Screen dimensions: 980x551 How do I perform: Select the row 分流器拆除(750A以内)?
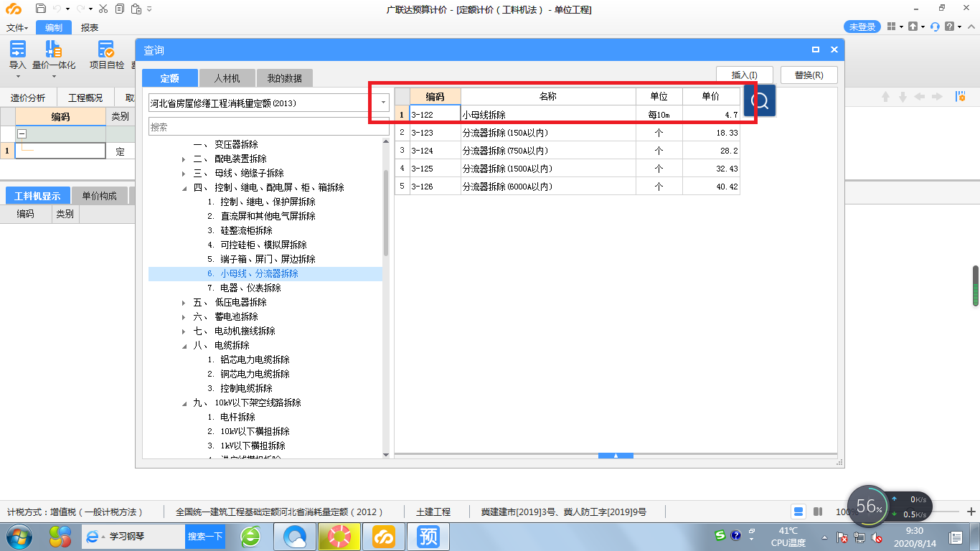tap(567, 151)
